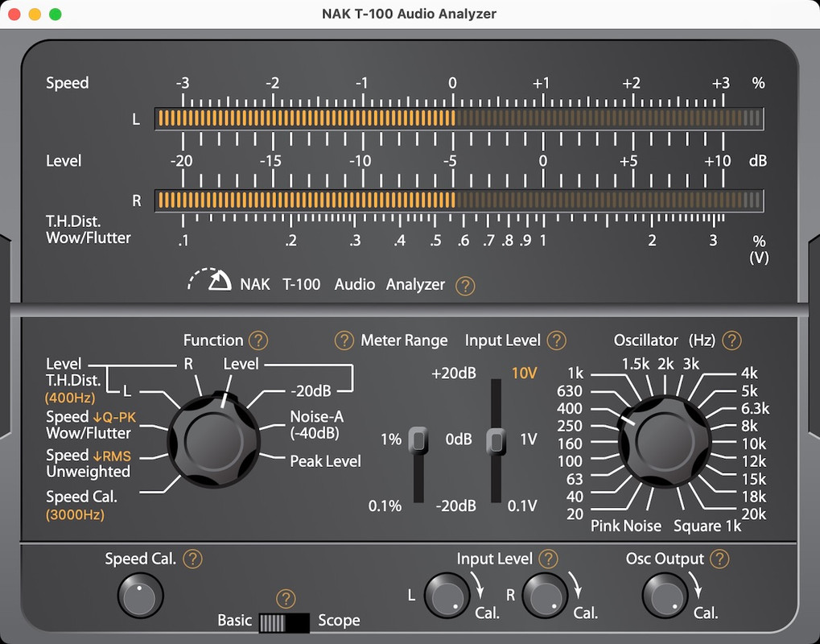Click the window title NAK T-100 Audio Analyzer
Image resolution: width=820 pixels, height=644 pixels.
point(409,14)
